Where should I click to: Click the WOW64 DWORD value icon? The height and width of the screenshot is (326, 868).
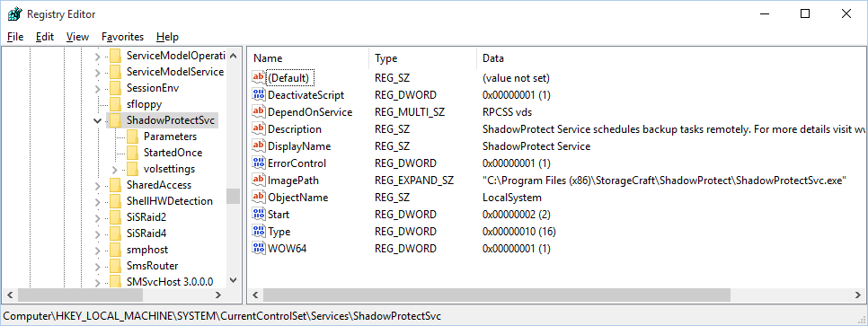pyautogui.click(x=259, y=249)
